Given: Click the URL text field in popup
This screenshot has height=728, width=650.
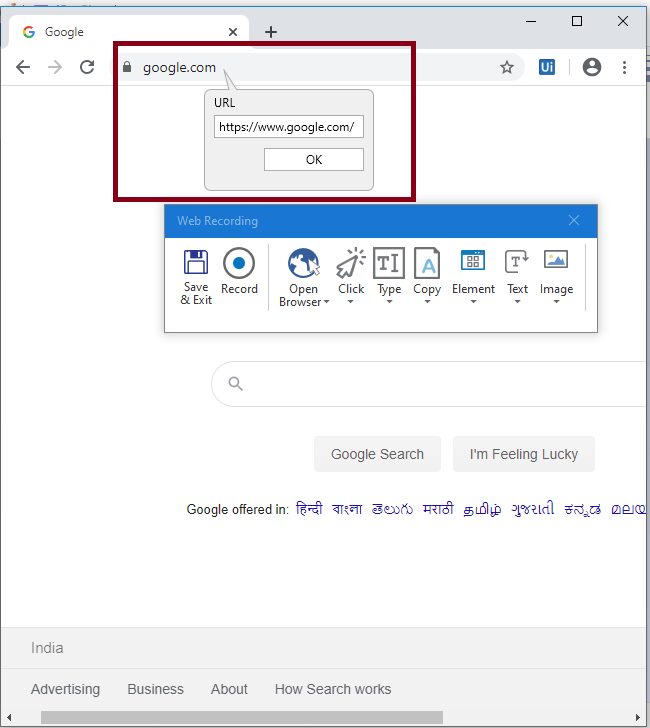Looking at the screenshot, I should pyautogui.click(x=289, y=127).
